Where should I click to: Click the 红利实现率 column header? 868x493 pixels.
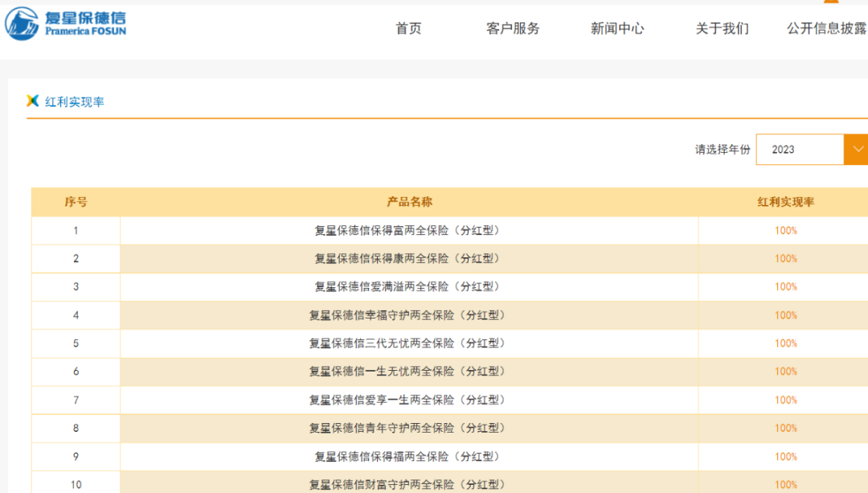point(785,202)
